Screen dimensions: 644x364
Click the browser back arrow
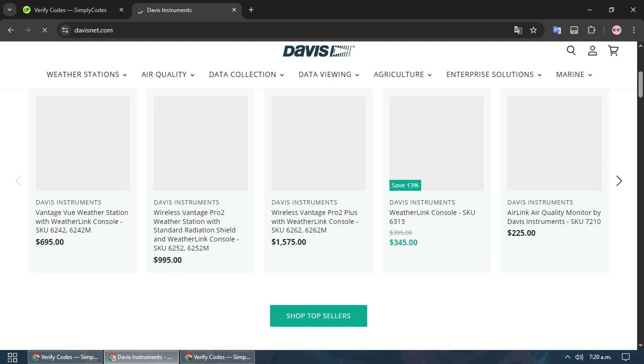coord(11,30)
